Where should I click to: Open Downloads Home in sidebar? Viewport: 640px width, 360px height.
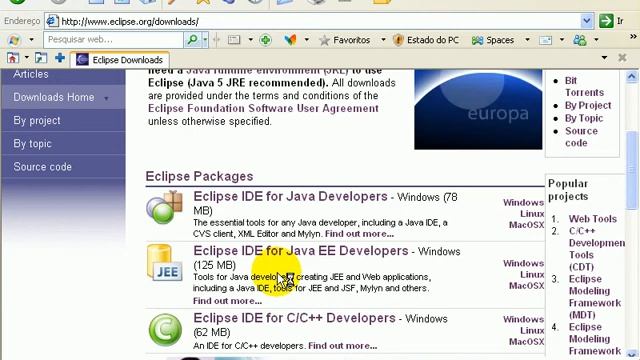click(63, 97)
